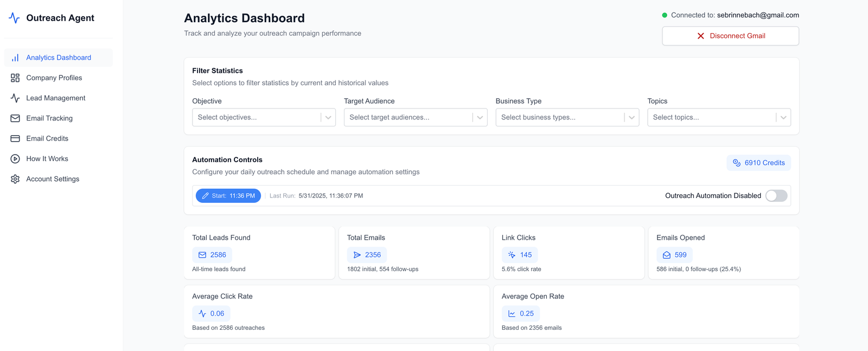This screenshot has height=351, width=868.
Task: Click the 2356 total emails badge
Action: click(367, 255)
